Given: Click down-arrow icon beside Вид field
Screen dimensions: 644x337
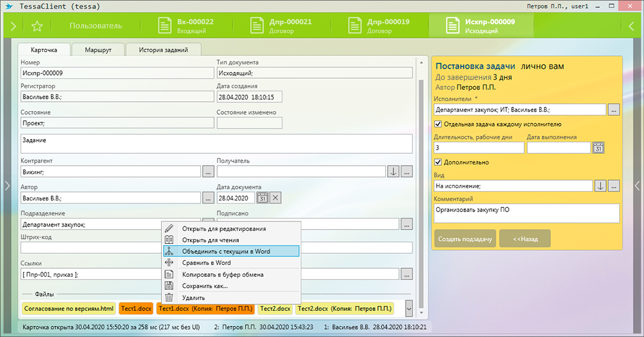Looking at the screenshot, I should [600, 186].
